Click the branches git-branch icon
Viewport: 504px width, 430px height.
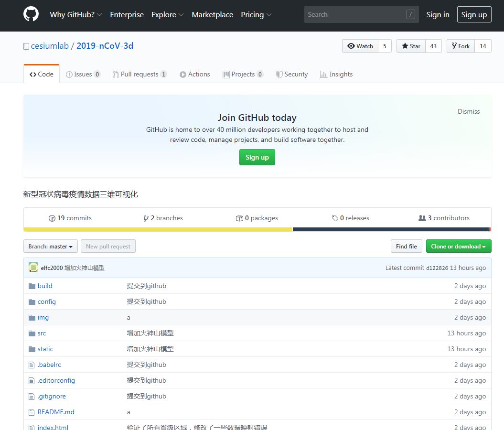tap(146, 218)
